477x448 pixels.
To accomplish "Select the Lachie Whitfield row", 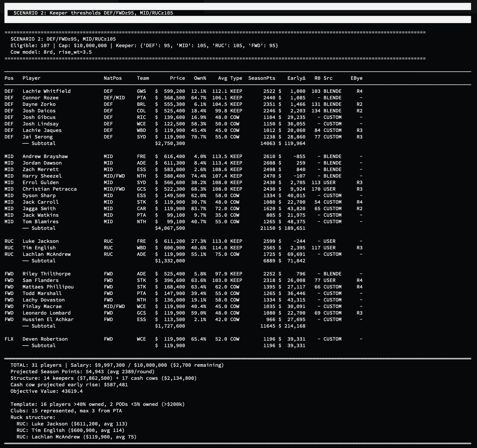I will (x=46, y=91).
